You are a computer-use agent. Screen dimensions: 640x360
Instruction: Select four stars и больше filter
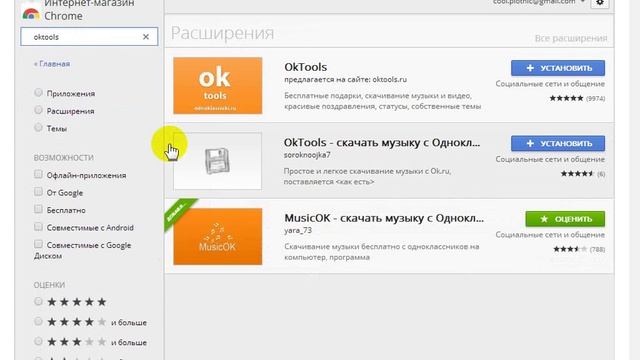pyautogui.click(x=38, y=322)
